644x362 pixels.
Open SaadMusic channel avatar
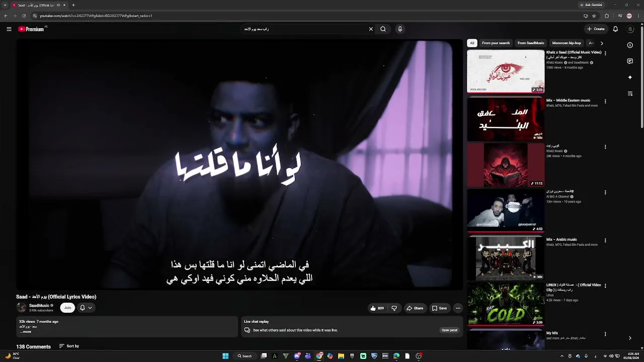pos(21,308)
